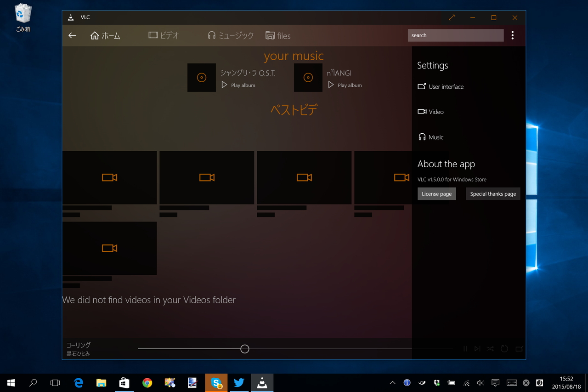Skip to the next track
The image size is (588, 392).
(477, 349)
